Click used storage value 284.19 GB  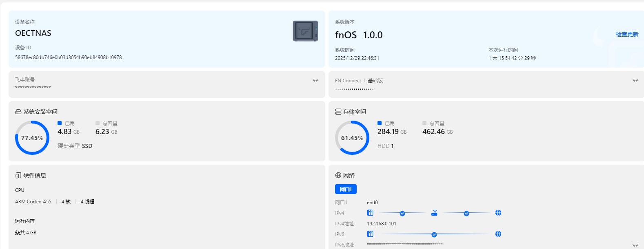point(392,132)
